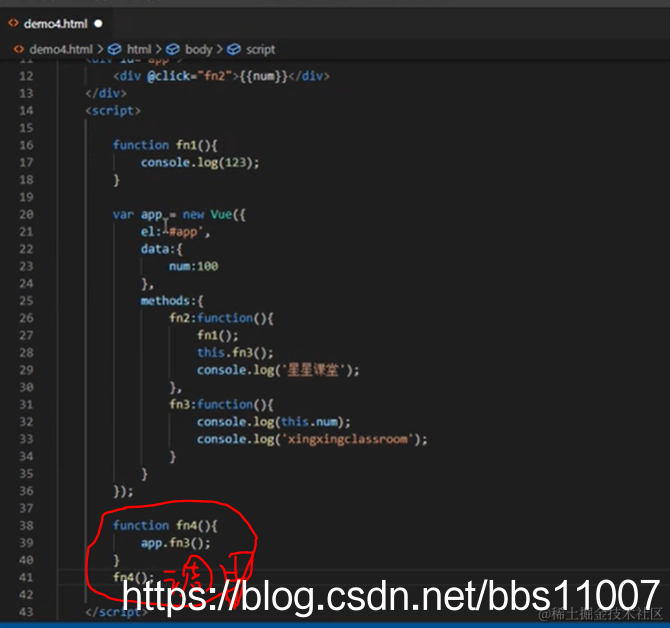Viewport: 670px width, 628px height.
Task: Click fn2:function(){ definition
Action: (x=221, y=318)
